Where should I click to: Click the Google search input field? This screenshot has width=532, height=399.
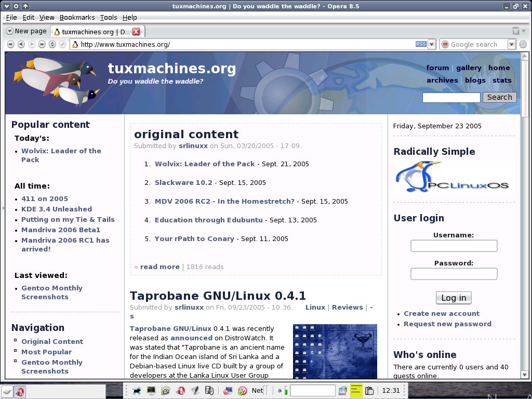[478, 45]
